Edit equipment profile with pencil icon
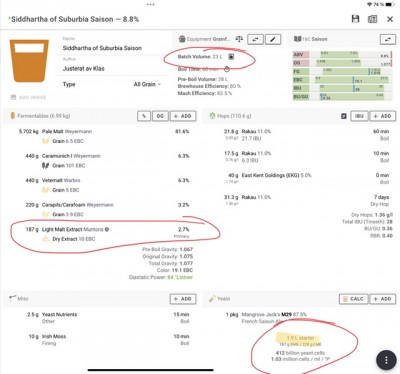The image size is (400, 374). [x=273, y=39]
